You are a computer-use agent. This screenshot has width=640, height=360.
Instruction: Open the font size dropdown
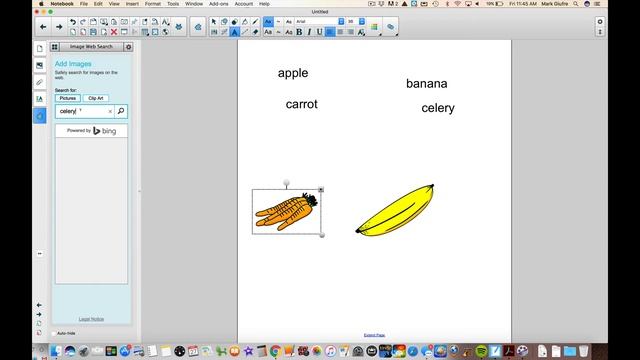point(362,22)
